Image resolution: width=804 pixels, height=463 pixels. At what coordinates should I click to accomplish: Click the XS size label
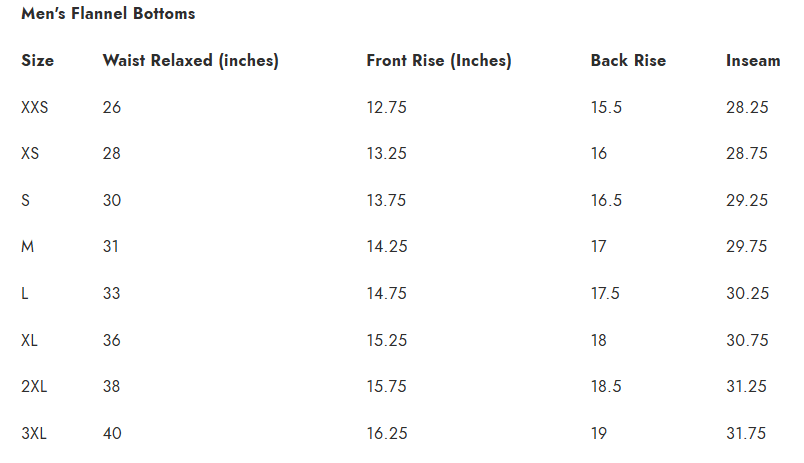coord(30,154)
